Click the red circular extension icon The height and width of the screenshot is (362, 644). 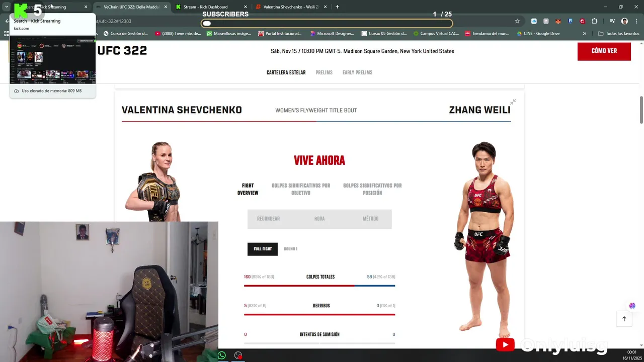coord(582,21)
